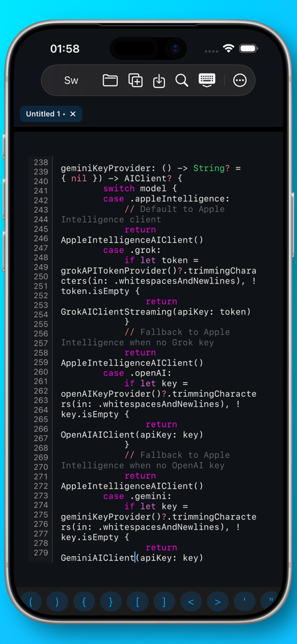Tap the Wi-Fi status icon

[x=228, y=48]
